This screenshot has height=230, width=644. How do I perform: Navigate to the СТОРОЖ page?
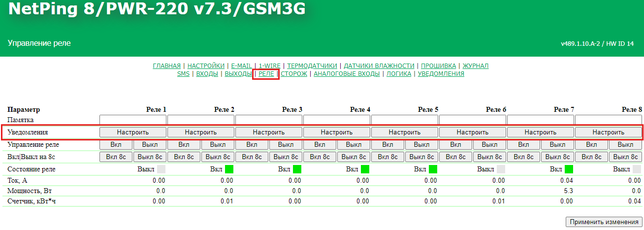pyautogui.click(x=294, y=74)
